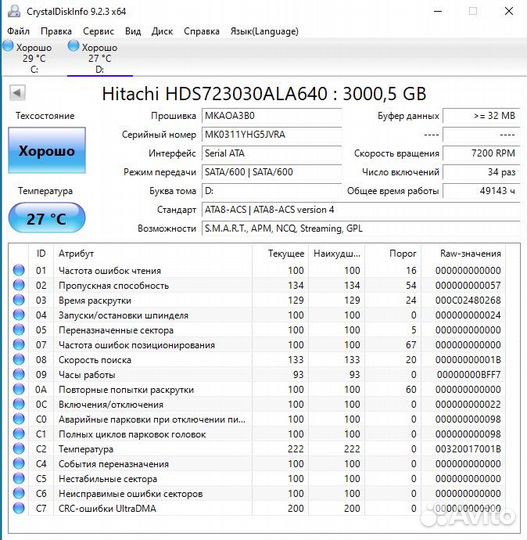
Task: Select the Скорость поиска row
Action: [x=257, y=360]
